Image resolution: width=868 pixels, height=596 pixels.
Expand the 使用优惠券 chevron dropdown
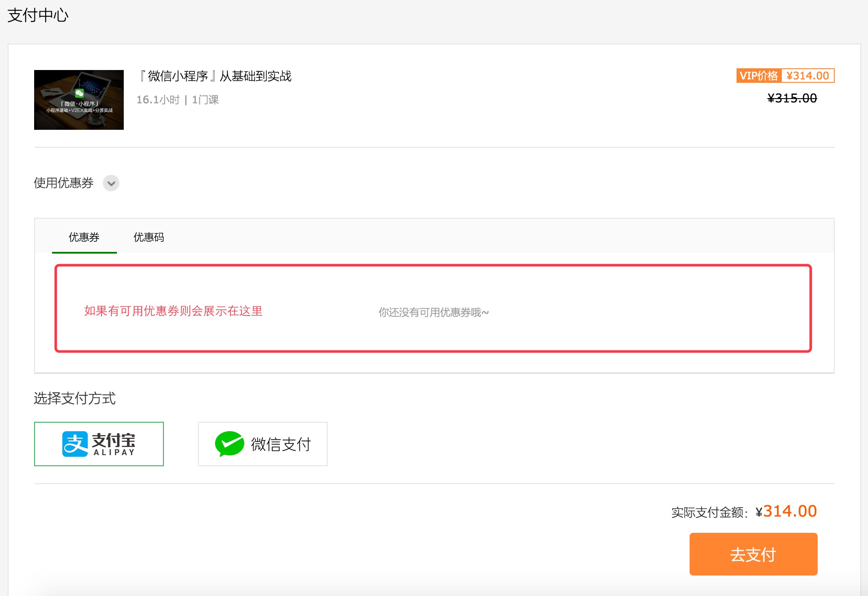111,183
